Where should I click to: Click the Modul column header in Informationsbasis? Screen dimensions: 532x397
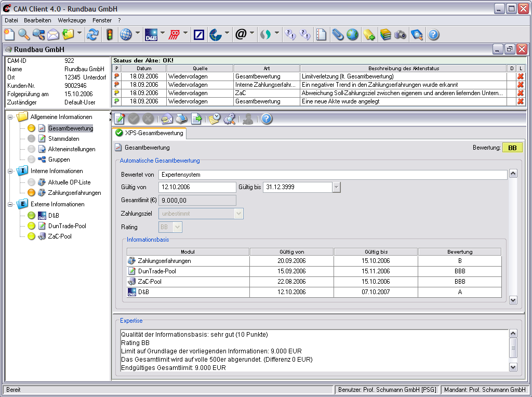point(188,252)
